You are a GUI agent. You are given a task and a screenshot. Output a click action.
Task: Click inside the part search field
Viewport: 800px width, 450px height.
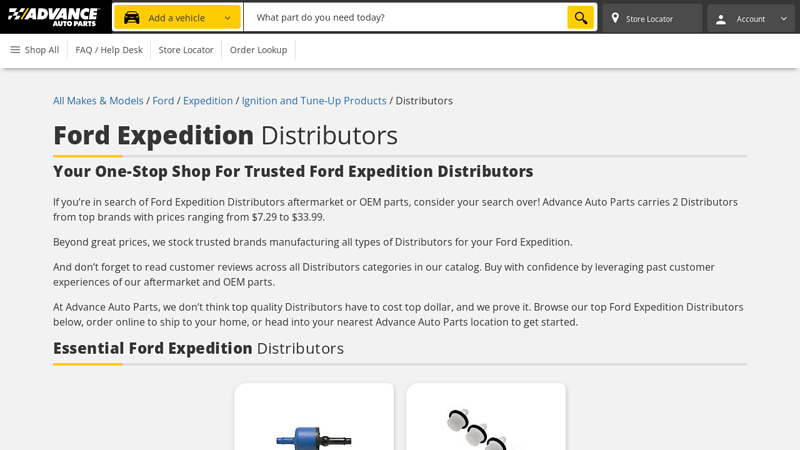coord(405,17)
